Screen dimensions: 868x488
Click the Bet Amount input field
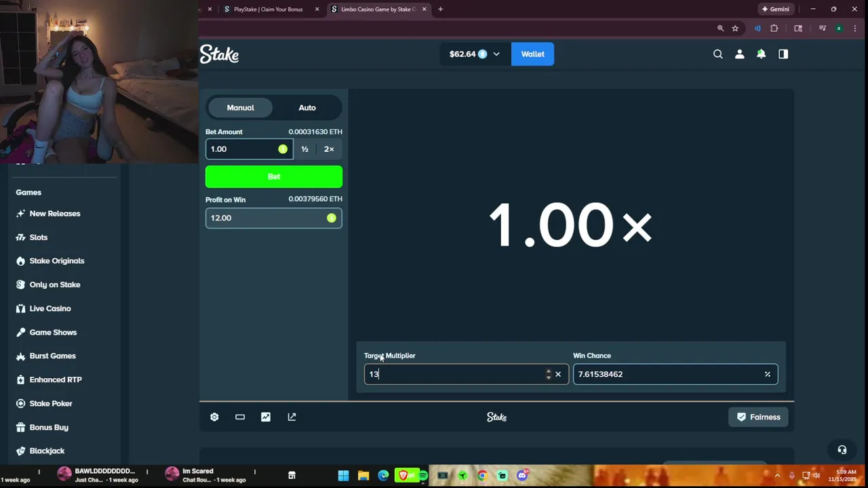click(x=250, y=149)
